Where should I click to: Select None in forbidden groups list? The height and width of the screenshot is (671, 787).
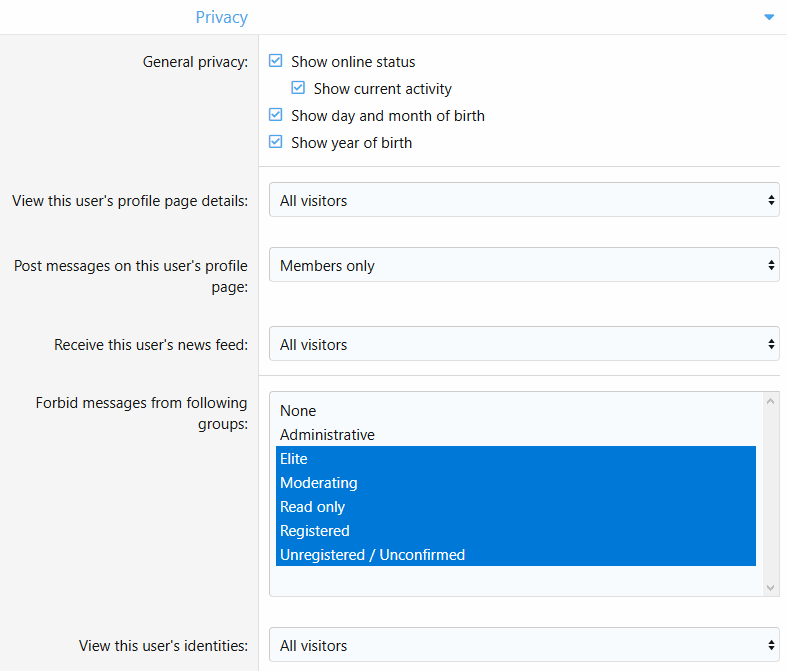pos(298,411)
